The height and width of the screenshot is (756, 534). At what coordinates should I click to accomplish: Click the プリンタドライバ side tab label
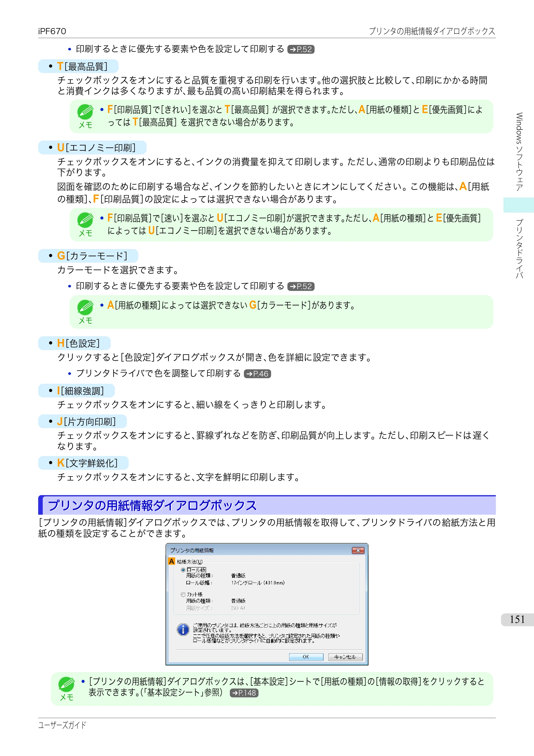tap(519, 249)
